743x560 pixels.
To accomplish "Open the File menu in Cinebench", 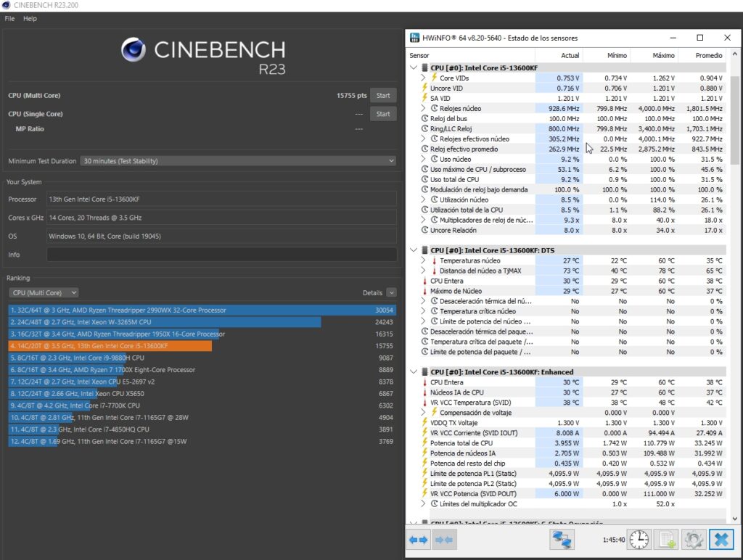I will 9,18.
